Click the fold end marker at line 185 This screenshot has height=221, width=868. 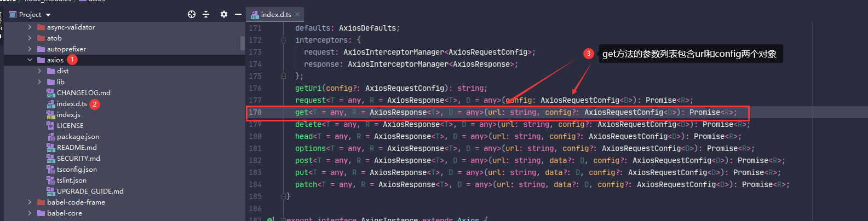(283, 196)
